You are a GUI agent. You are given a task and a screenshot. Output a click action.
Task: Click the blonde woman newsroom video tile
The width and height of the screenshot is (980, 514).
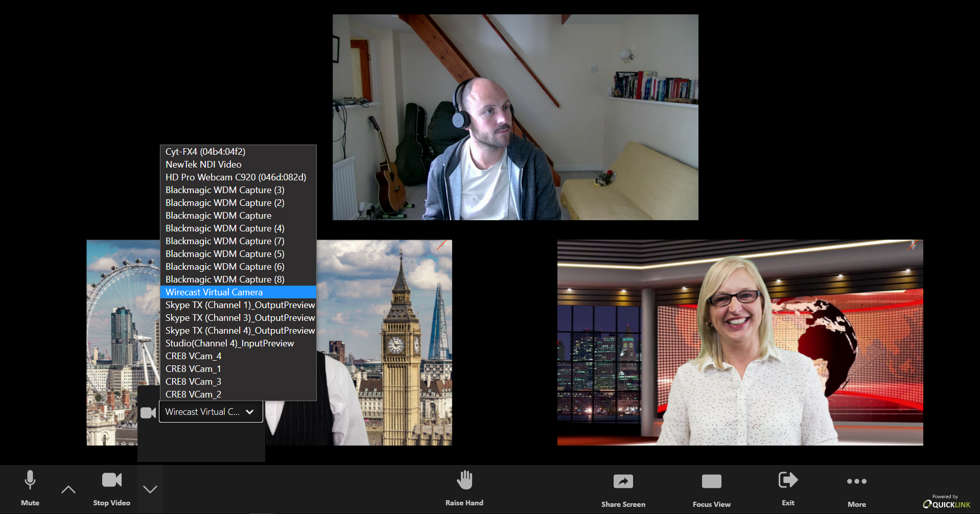coord(740,343)
